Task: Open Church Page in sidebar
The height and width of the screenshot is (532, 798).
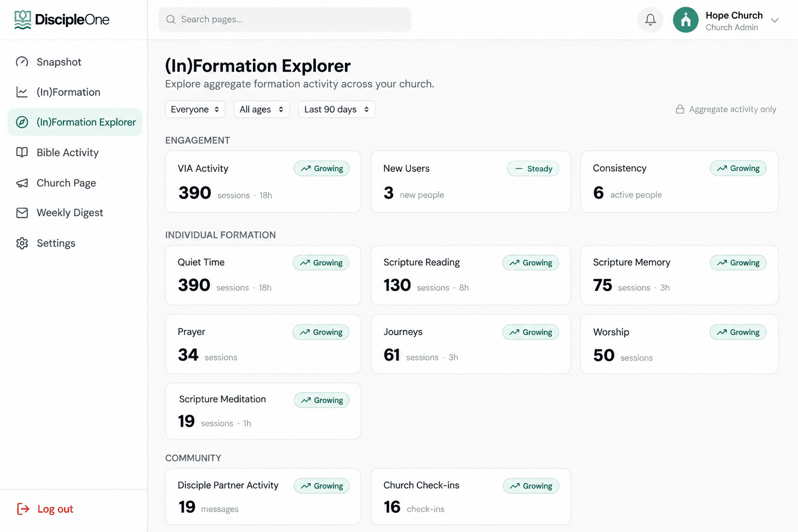Action: (75, 183)
